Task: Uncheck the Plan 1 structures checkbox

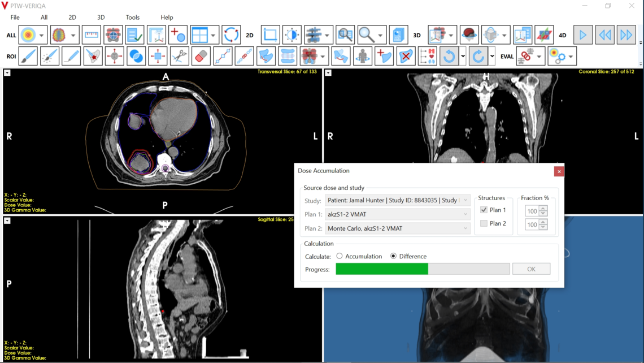Action: 484,210
